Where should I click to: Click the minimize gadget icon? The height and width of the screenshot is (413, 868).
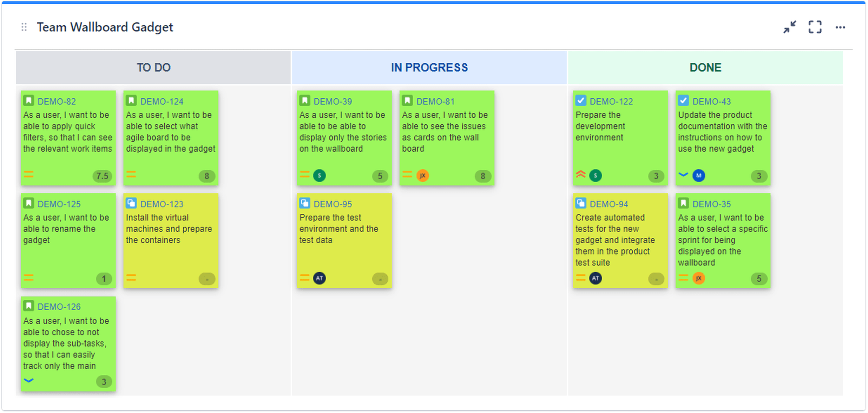coord(790,27)
